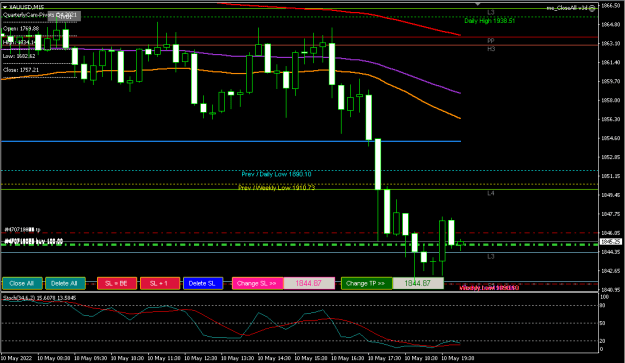Click the 10 May 2022 date label
625x363 pixels.
pos(17,358)
